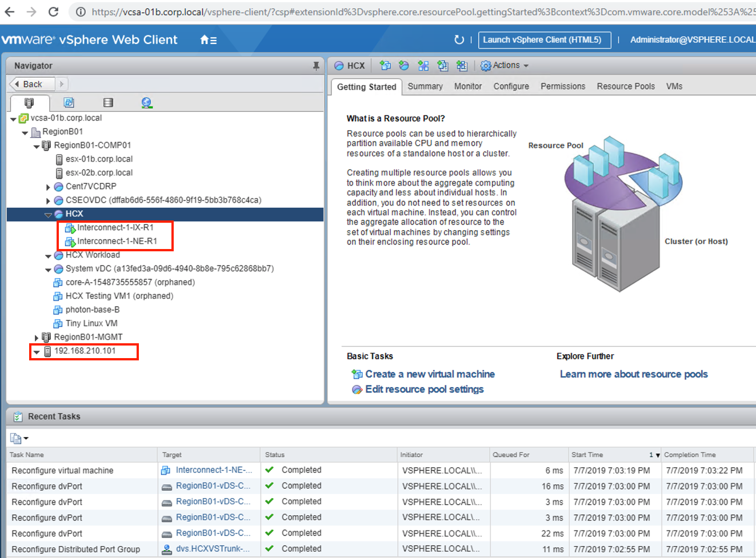The image size is (756, 558).
Task: Switch to VMs and Templates view tab
Action: (69, 103)
